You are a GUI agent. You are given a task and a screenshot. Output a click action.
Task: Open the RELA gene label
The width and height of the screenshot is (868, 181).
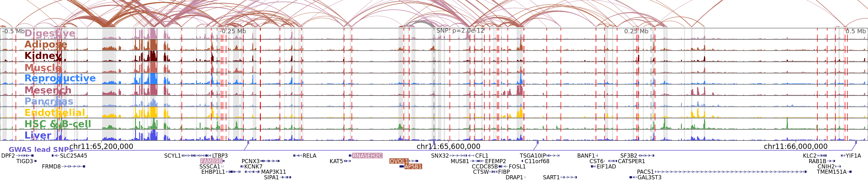(x=309, y=156)
